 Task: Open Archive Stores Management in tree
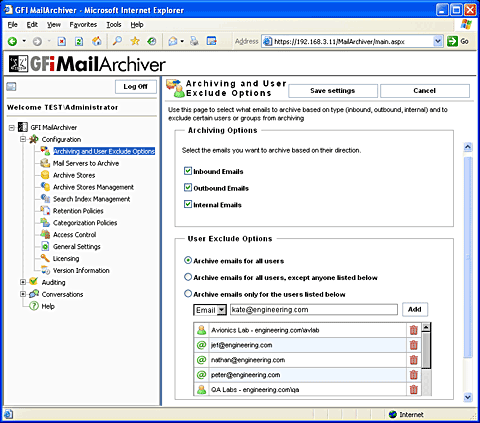pyautogui.click(x=93, y=187)
